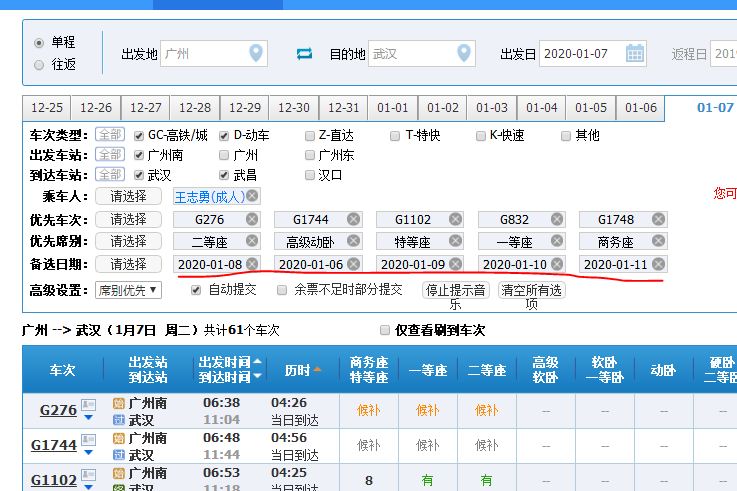Enable 余票不足时部分提交 checkbox
This screenshot has width=737, height=491.
click(x=282, y=290)
